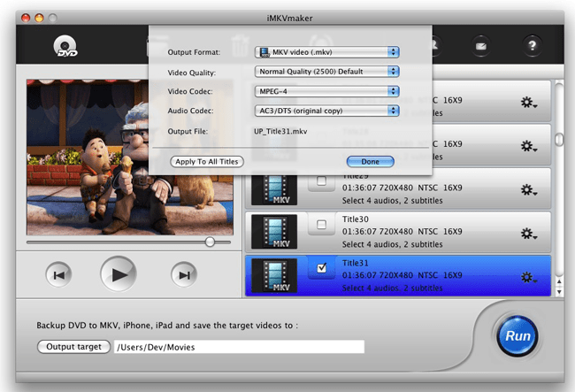
Task: Open the email envelope toolbar icon
Action: tap(480, 46)
